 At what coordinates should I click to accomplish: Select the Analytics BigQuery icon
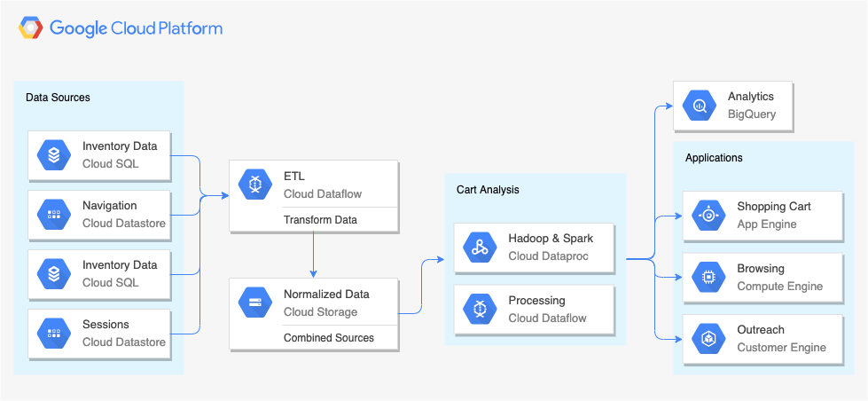(700, 106)
